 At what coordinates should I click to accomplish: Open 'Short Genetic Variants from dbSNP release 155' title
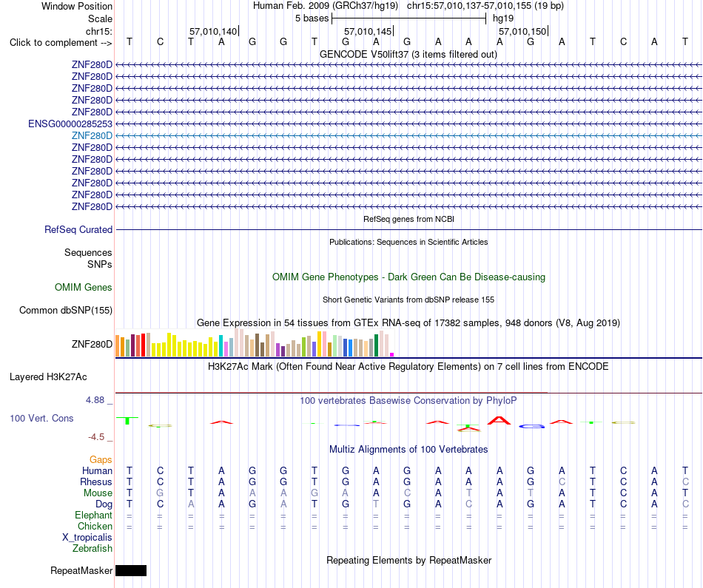tap(408, 300)
